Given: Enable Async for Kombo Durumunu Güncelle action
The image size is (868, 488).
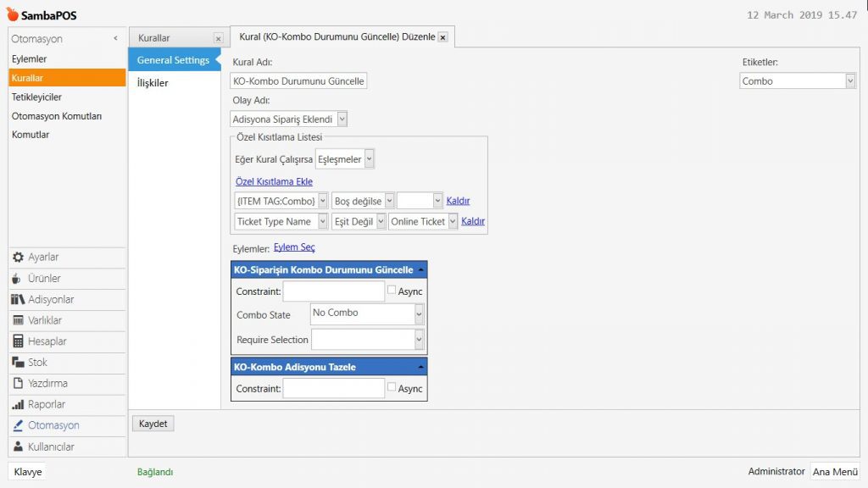Looking at the screenshot, I should (x=391, y=291).
